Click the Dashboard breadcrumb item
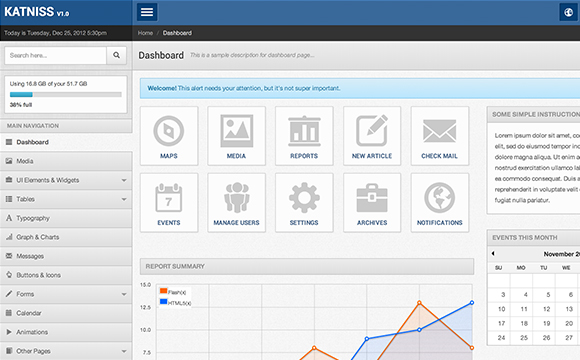Image resolution: width=580 pixels, height=360 pixels. [x=177, y=33]
